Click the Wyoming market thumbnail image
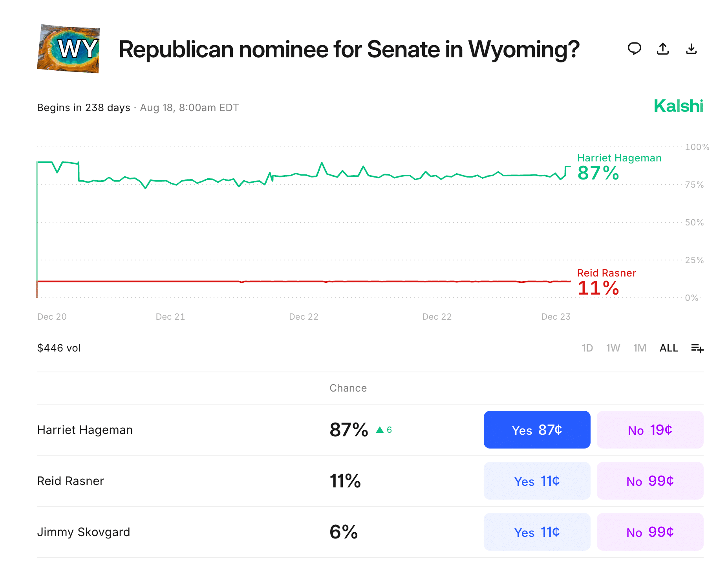 click(x=68, y=49)
